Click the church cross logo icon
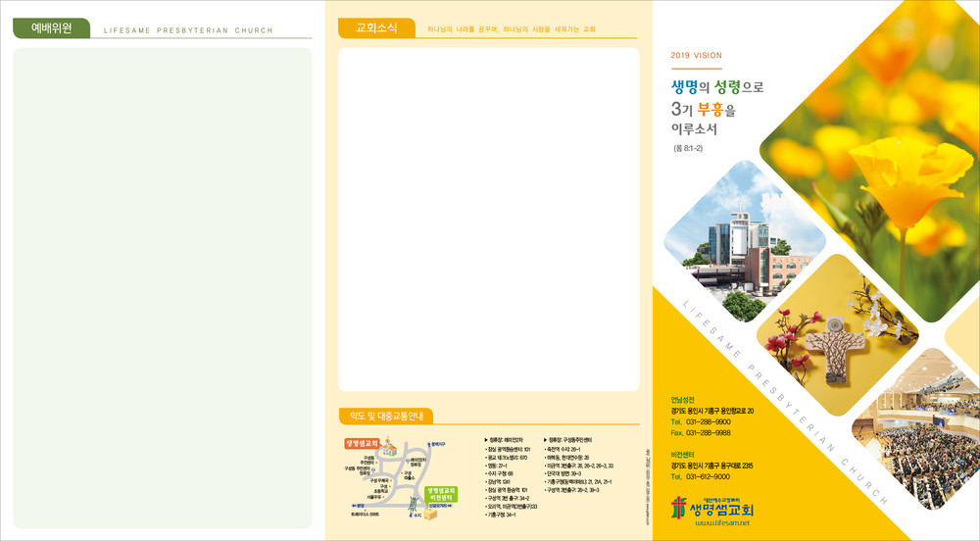The image size is (980, 541). (680, 508)
